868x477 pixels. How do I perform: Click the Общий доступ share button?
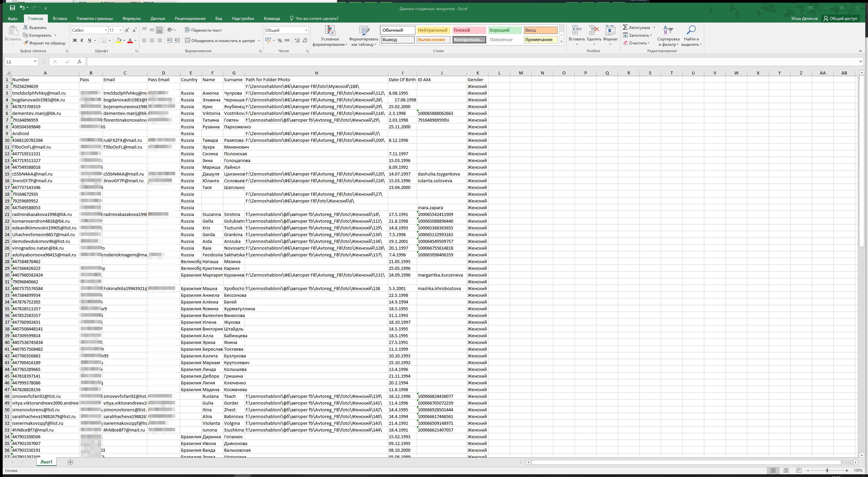pyautogui.click(x=840, y=19)
